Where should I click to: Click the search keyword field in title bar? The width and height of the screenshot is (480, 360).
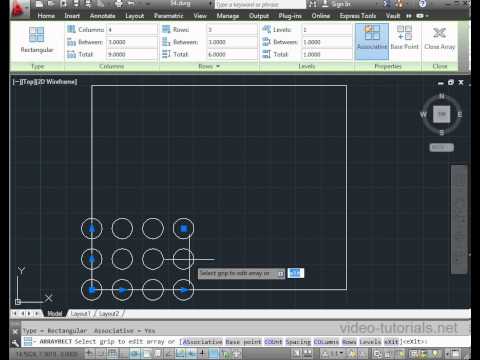260,4
